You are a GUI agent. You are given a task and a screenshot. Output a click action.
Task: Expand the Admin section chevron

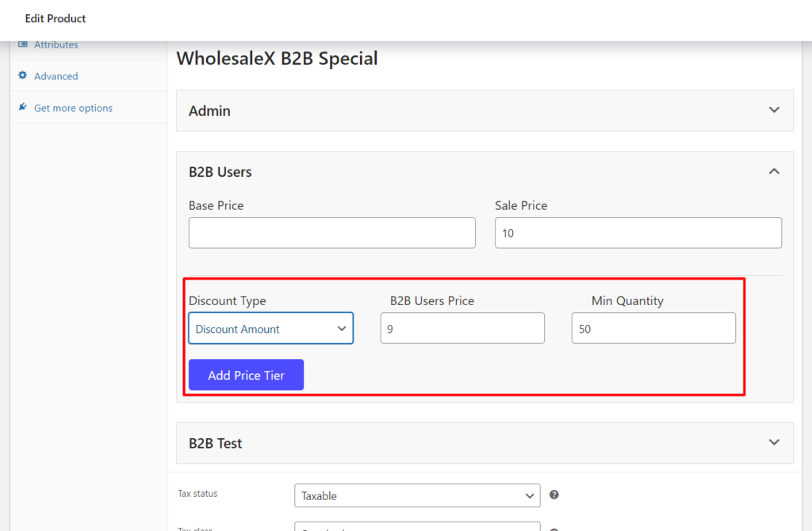coord(774,109)
